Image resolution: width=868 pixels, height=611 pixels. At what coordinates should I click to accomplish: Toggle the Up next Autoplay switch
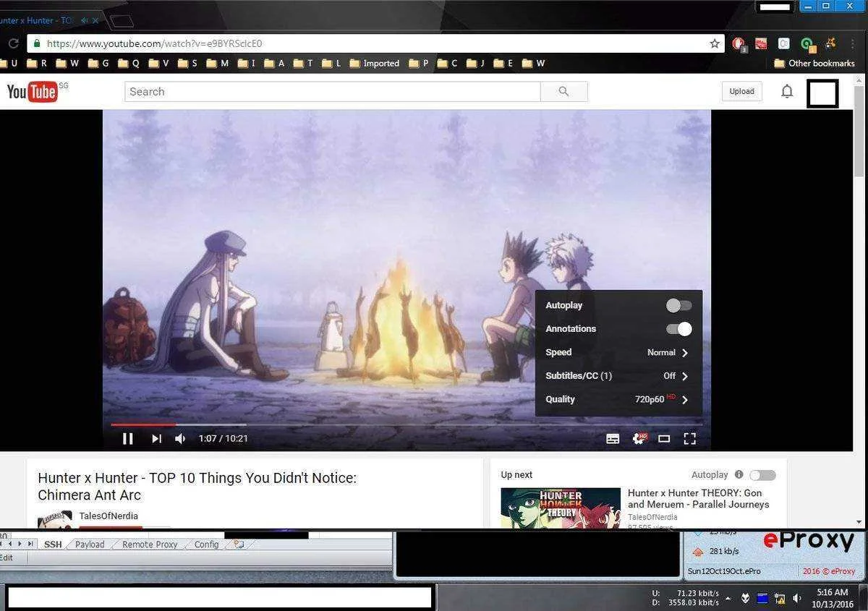[x=762, y=475]
